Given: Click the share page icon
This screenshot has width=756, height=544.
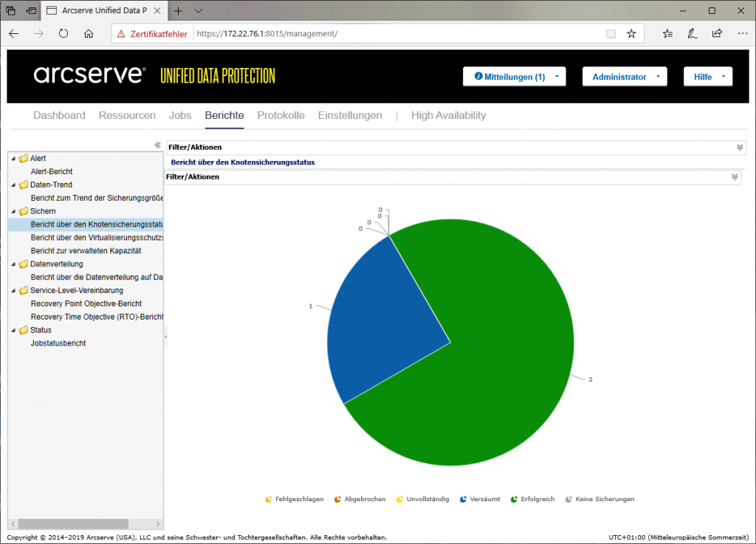Looking at the screenshot, I should [x=717, y=33].
